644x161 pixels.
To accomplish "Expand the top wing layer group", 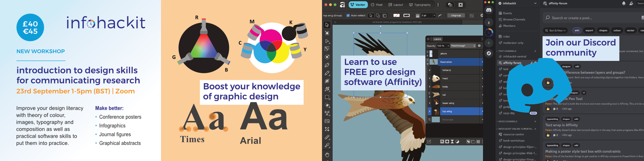I will (429, 111).
